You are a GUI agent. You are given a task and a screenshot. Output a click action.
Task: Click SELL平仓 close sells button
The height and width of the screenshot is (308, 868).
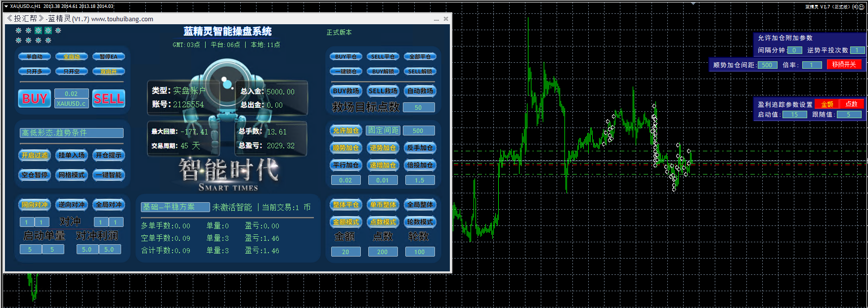click(x=383, y=57)
